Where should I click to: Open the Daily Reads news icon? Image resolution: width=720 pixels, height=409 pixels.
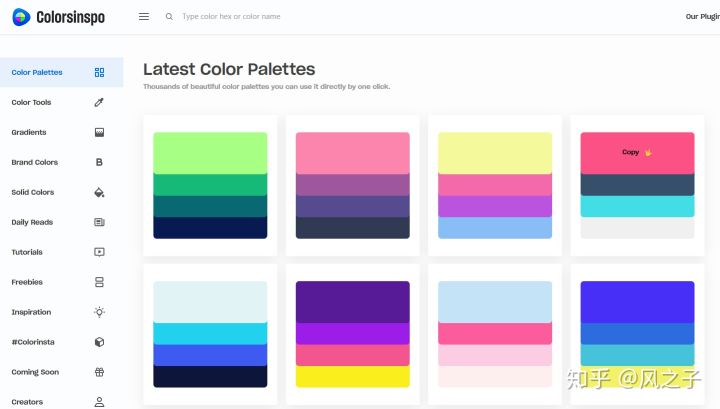tap(99, 222)
